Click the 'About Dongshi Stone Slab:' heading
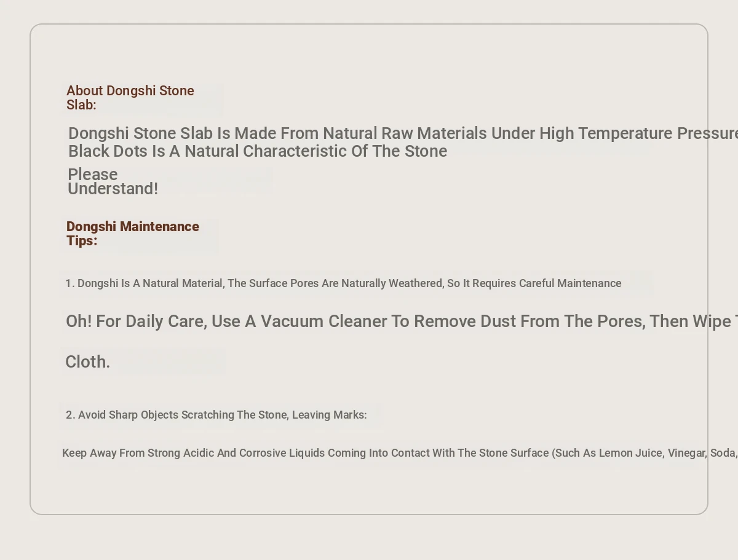The height and width of the screenshot is (560, 738). [x=130, y=98]
